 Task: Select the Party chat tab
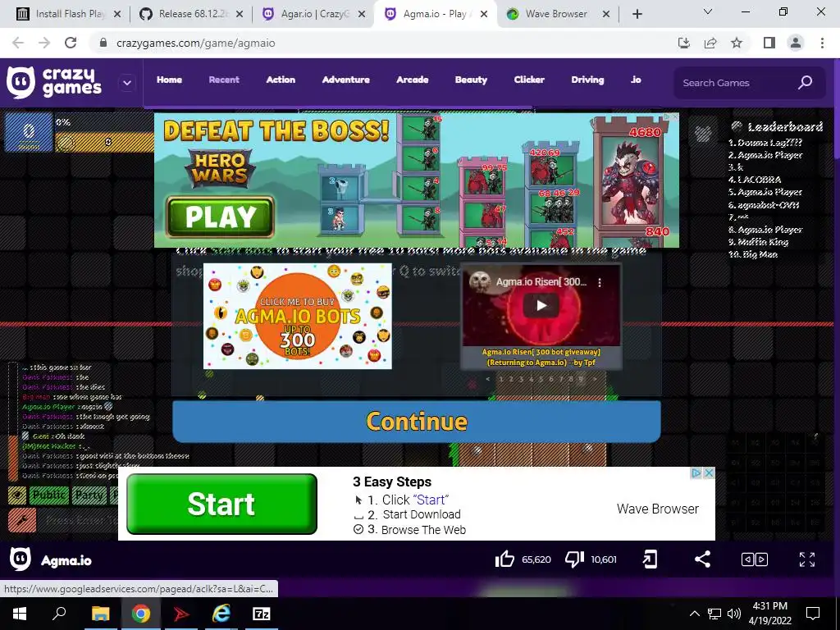89,495
